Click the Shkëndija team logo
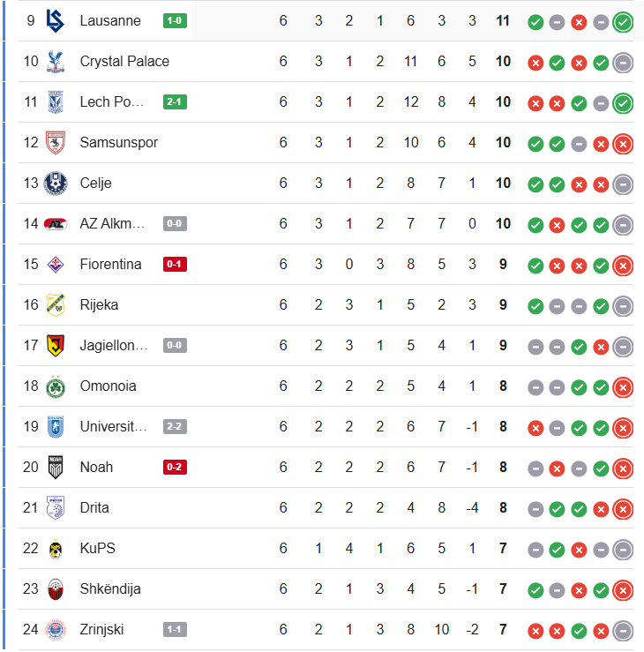This screenshot has height=652, width=644. pos(56,588)
